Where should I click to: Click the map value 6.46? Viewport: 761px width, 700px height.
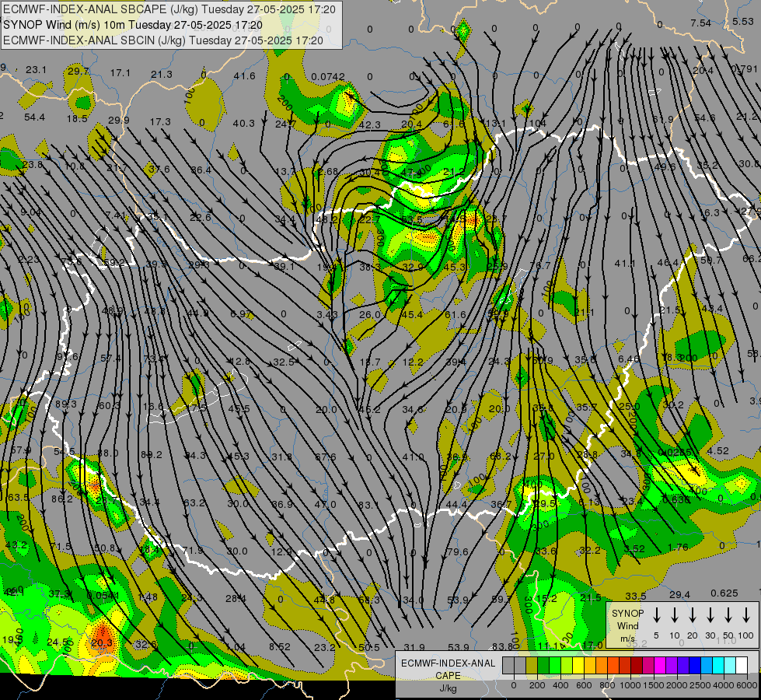pos(629,359)
